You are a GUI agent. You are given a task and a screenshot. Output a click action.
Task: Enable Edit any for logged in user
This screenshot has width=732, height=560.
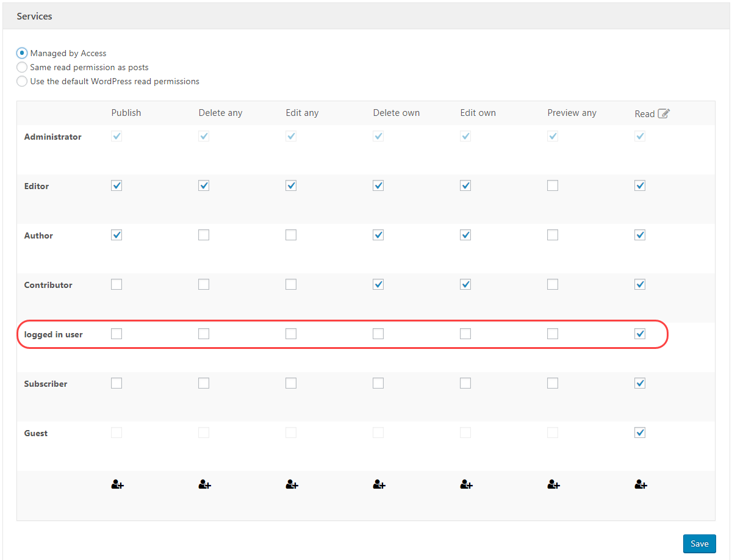291,334
